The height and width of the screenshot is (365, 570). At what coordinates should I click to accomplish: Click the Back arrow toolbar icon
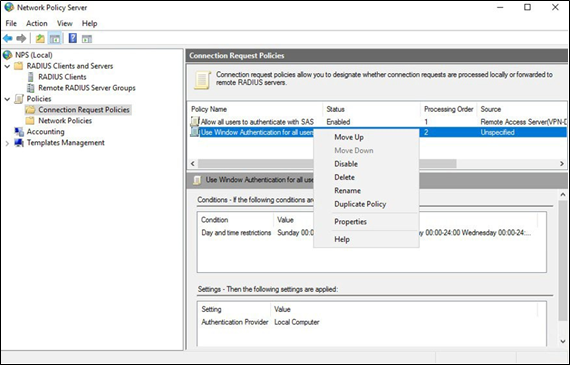click(x=8, y=38)
